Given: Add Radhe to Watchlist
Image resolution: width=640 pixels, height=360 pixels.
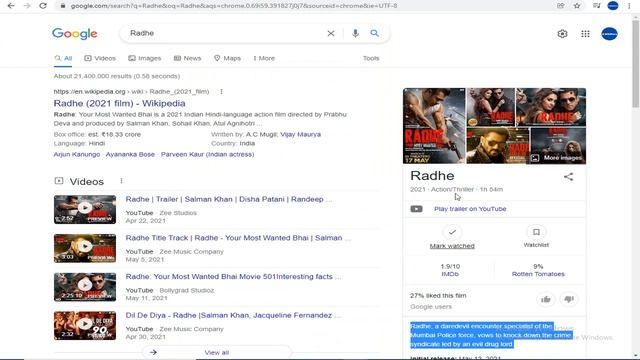Looking at the screenshot, I should tap(536, 237).
